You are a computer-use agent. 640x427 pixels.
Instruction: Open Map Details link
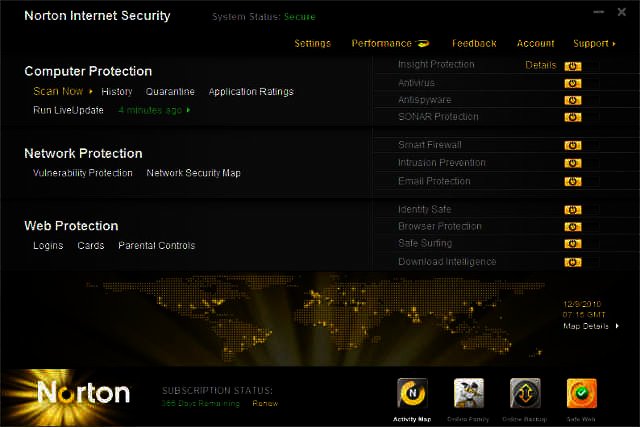pyautogui.click(x=586, y=326)
